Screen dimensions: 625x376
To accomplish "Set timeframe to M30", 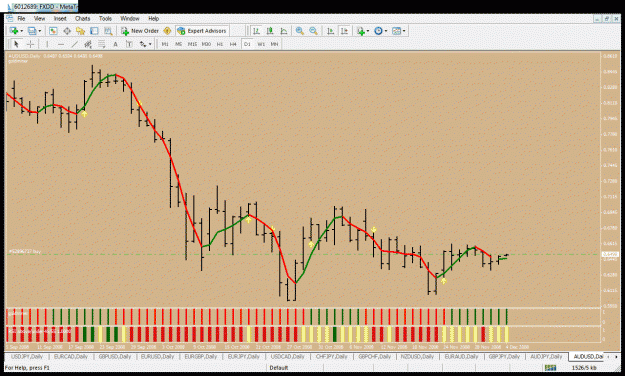I will click(x=206, y=44).
